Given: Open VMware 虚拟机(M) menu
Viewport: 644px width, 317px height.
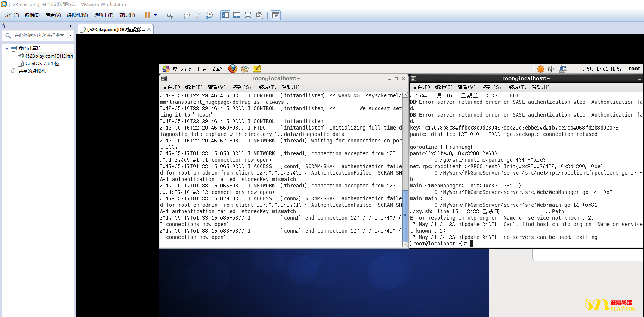Looking at the screenshot, I should [77, 15].
